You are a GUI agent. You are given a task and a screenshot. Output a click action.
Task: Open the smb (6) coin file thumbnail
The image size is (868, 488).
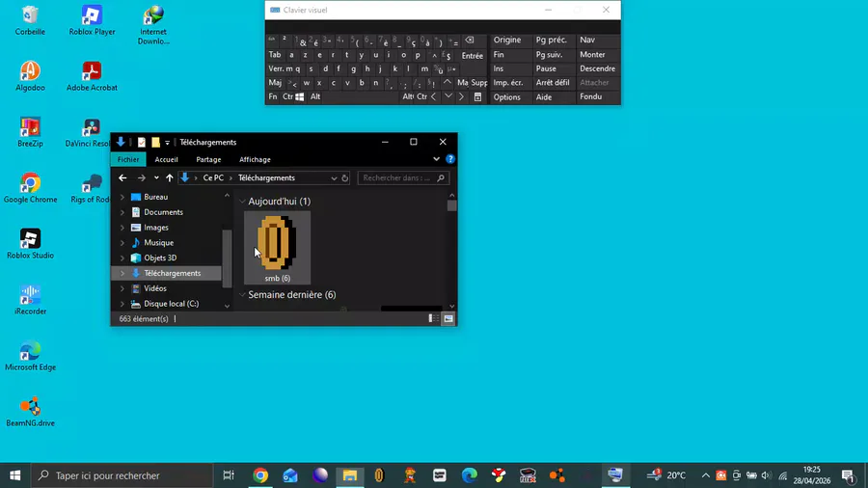coord(277,247)
